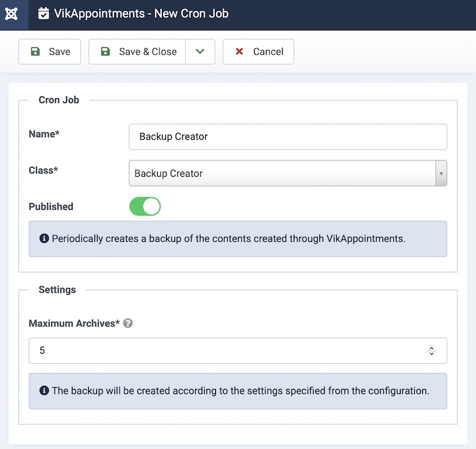Viewport: 476px width, 449px height.
Task: Expand the Save & Close dropdown arrow
Action: 200,52
